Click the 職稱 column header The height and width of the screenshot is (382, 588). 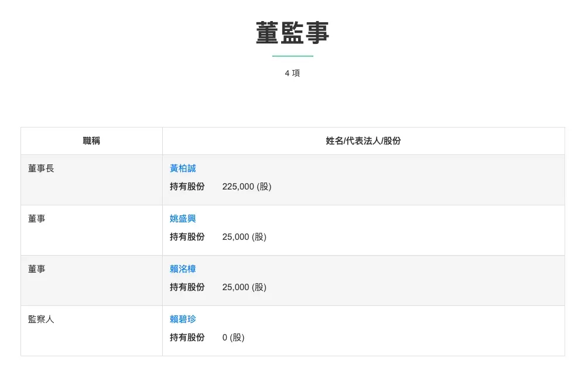[91, 141]
